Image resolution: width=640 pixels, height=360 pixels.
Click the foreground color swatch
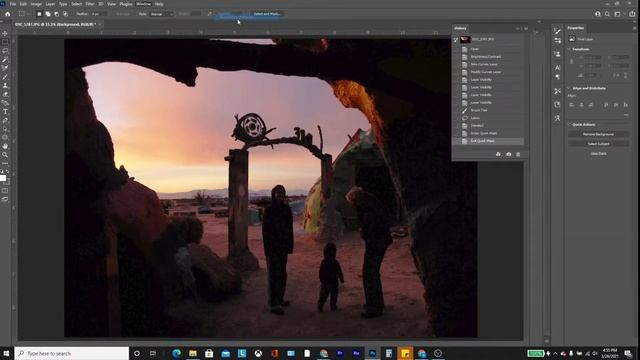click(x=3, y=178)
